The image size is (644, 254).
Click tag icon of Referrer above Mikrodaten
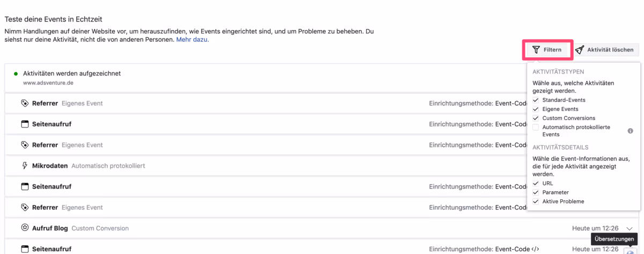(x=24, y=145)
